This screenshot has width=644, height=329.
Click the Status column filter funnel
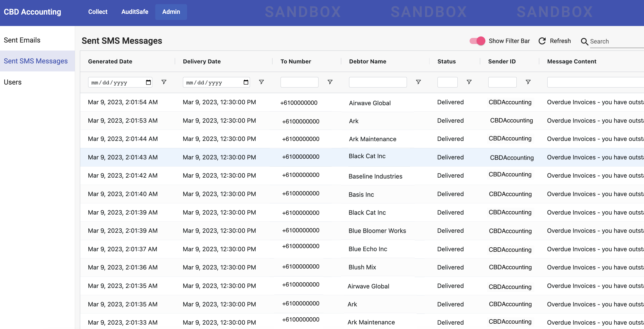click(469, 82)
